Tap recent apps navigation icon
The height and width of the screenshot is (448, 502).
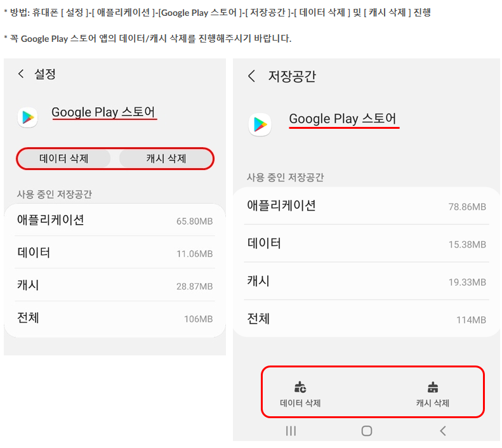point(291,431)
